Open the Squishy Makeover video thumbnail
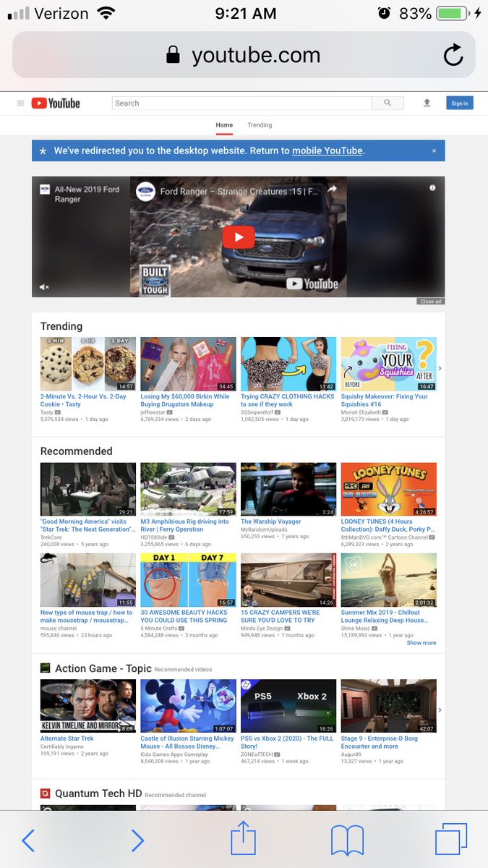Screen dimensions: 488x868 tap(388, 364)
